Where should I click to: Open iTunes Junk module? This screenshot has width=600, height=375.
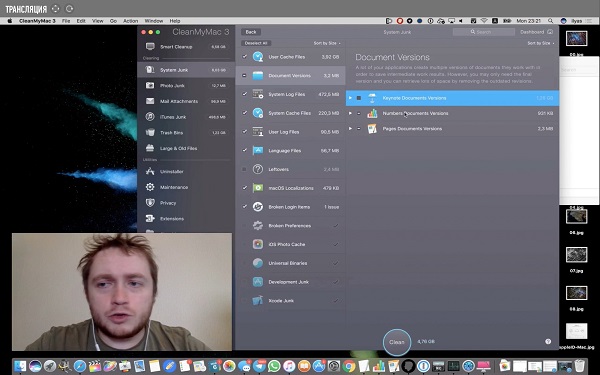(x=186, y=117)
